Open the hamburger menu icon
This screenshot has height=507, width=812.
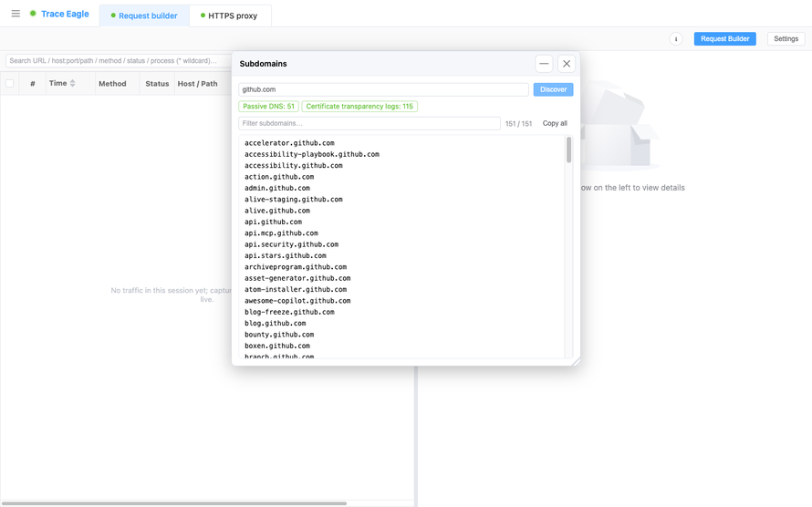tap(16, 14)
